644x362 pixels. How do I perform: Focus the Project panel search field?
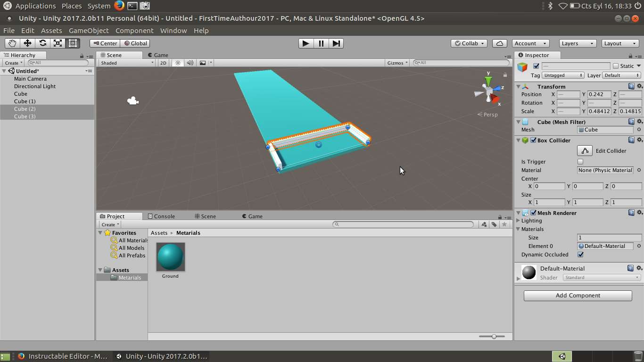(403, 224)
